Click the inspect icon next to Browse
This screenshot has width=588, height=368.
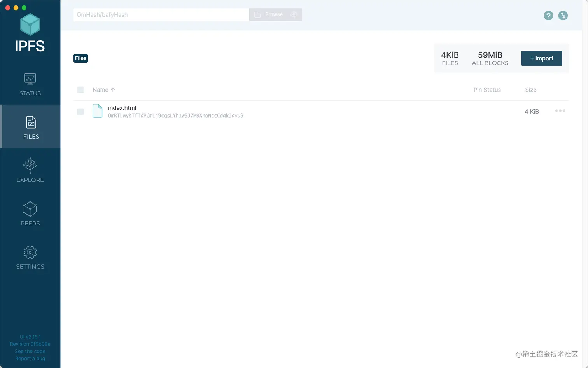click(x=294, y=15)
